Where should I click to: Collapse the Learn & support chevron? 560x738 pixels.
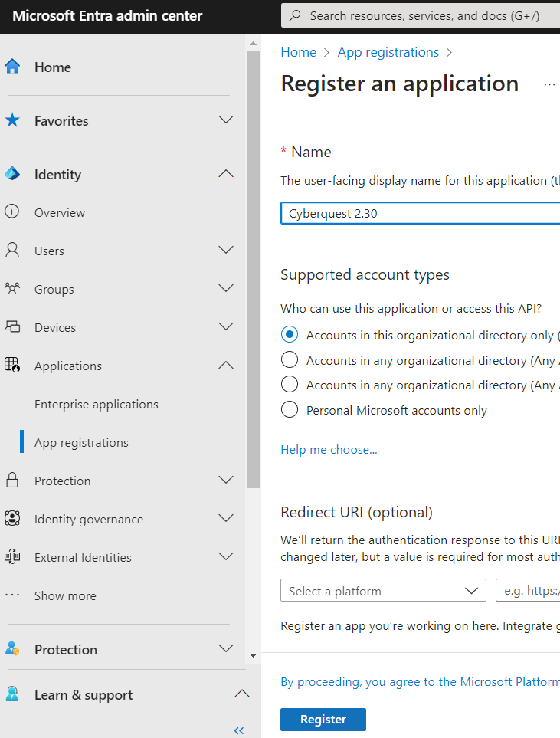[242, 694]
